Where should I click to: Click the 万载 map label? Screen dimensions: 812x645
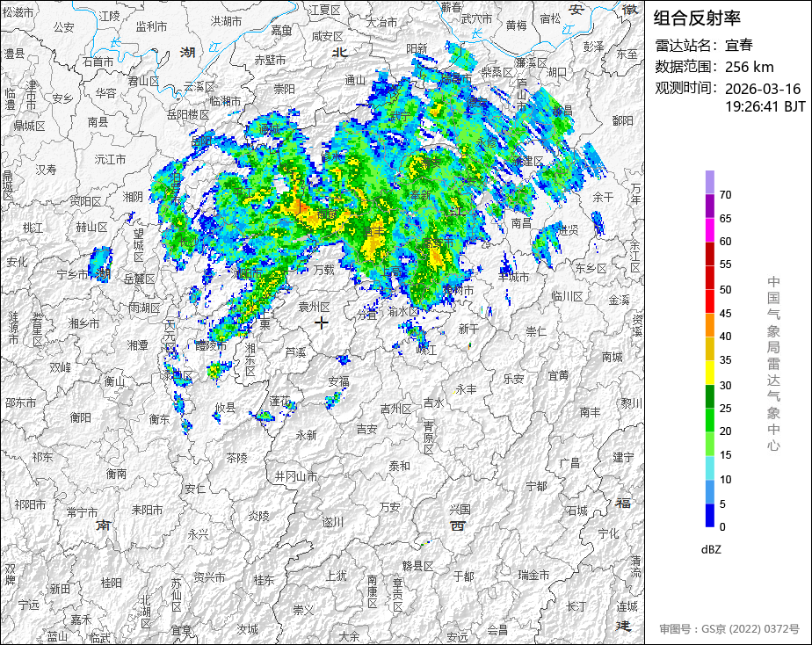pyautogui.click(x=324, y=270)
